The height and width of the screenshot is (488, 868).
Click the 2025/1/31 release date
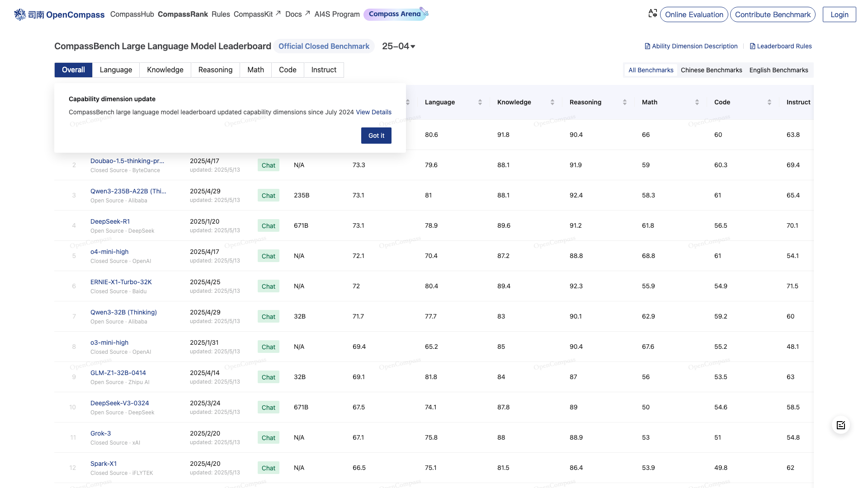204,343
